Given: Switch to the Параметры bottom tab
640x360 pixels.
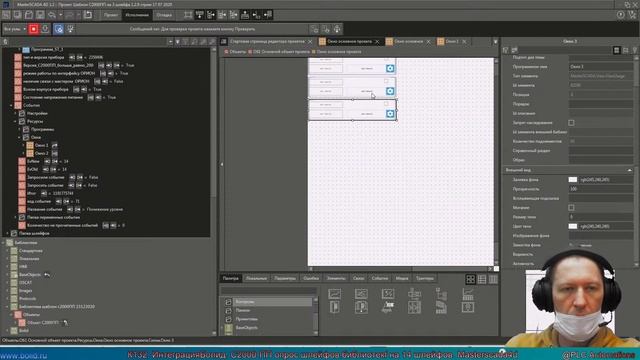Looking at the screenshot, I should (285, 278).
